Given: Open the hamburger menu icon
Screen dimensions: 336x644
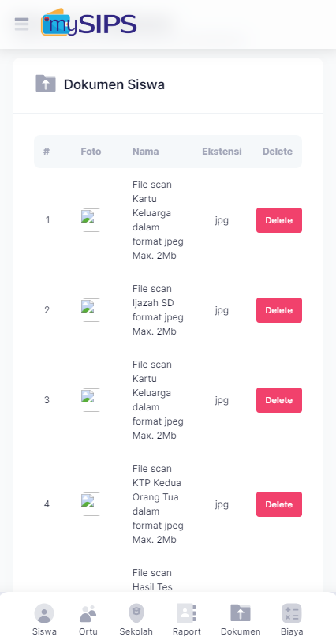Looking at the screenshot, I should coord(21,24).
